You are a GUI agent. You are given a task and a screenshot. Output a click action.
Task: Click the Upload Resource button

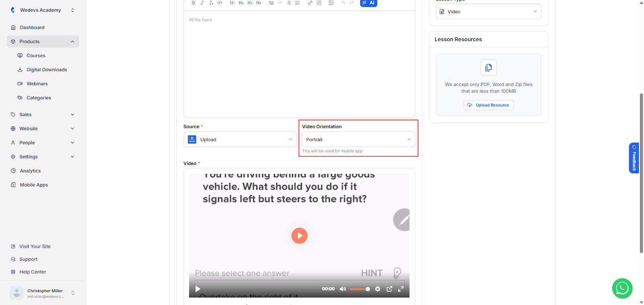pos(488,105)
